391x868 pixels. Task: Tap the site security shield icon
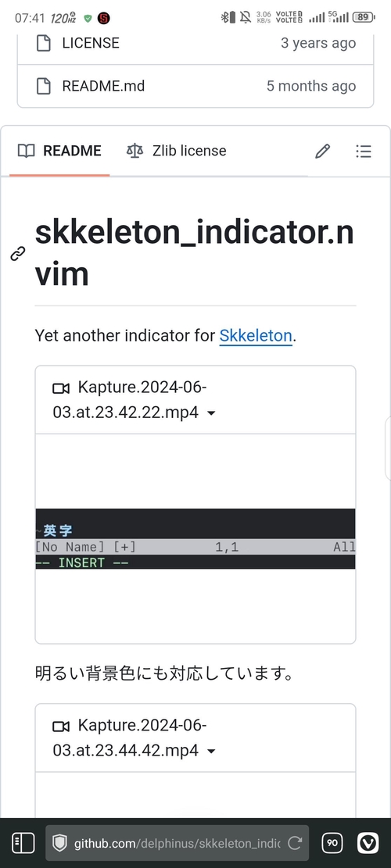pos(59,843)
